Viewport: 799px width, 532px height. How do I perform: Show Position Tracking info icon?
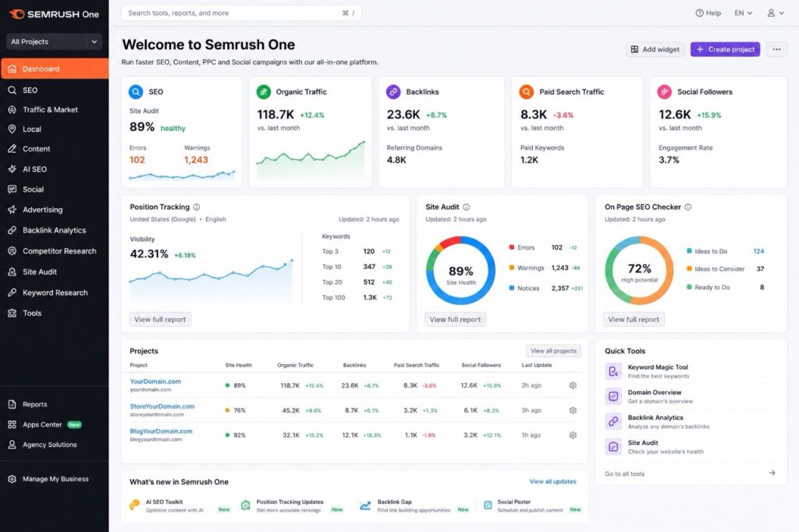point(197,207)
